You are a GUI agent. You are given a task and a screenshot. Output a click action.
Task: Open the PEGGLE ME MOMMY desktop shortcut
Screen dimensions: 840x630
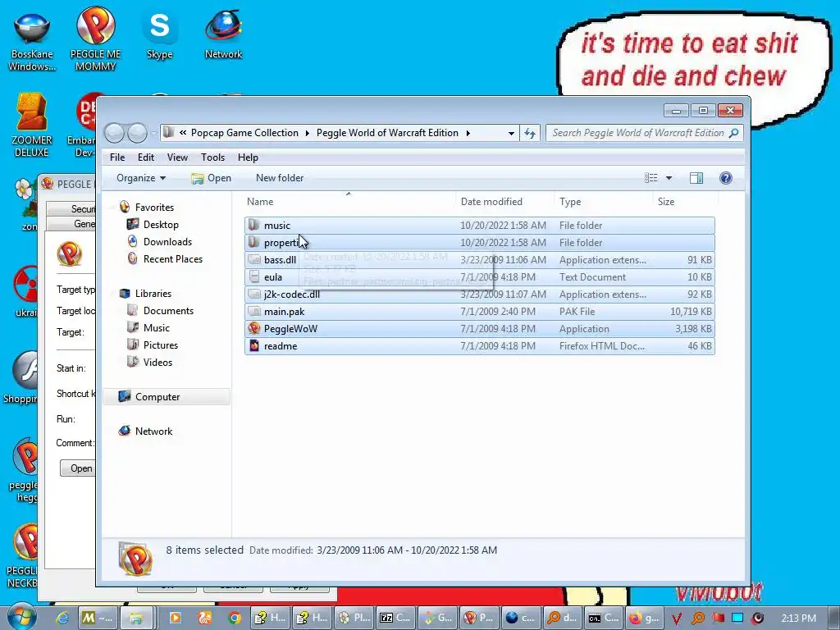(95, 39)
